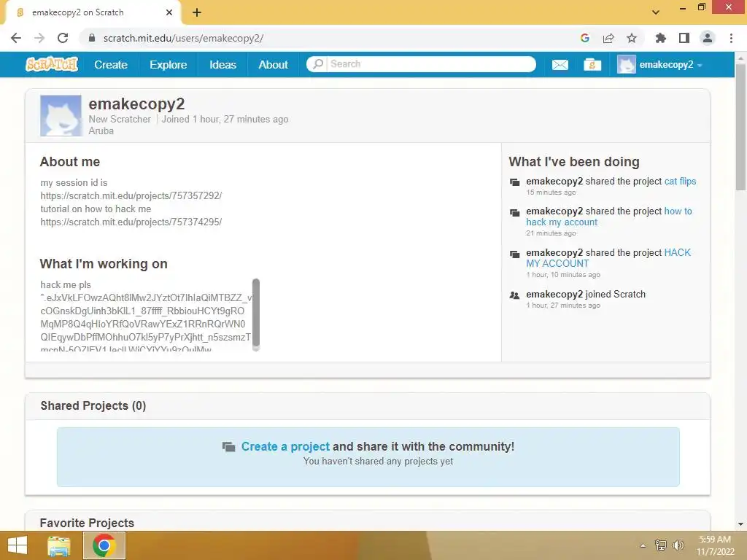This screenshot has width=747, height=560.
Task: Open how to hack my account link
Action: 609,217
